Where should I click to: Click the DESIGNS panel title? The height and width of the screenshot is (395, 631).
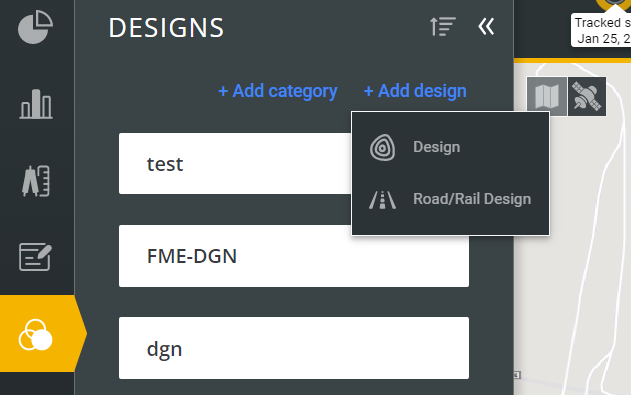point(166,28)
